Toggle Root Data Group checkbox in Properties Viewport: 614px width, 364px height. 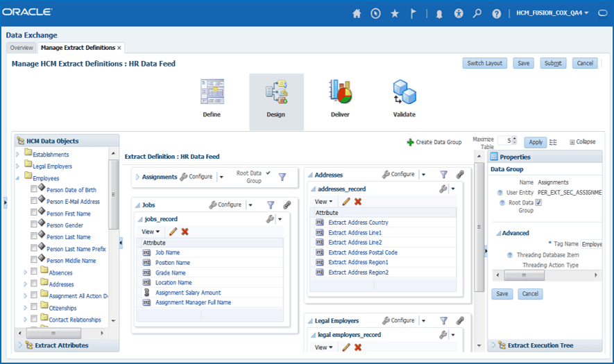[538, 202]
